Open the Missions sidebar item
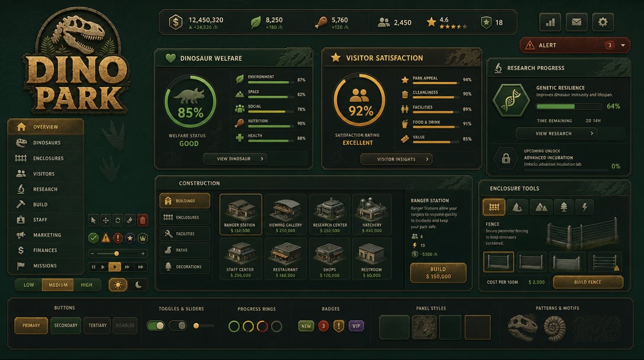 click(46, 266)
